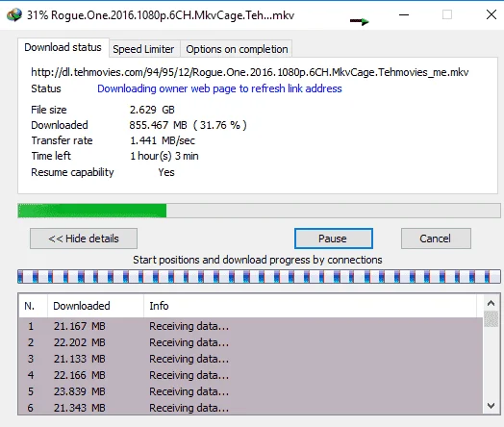This screenshot has height=427, width=504.
Task: Select connection row with 21.133 MB
Action: point(251,359)
